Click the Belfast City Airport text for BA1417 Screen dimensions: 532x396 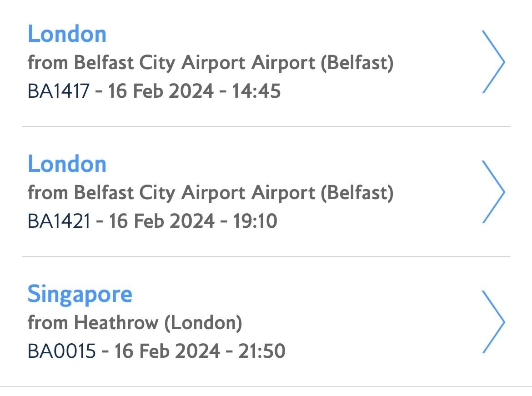[x=212, y=63]
